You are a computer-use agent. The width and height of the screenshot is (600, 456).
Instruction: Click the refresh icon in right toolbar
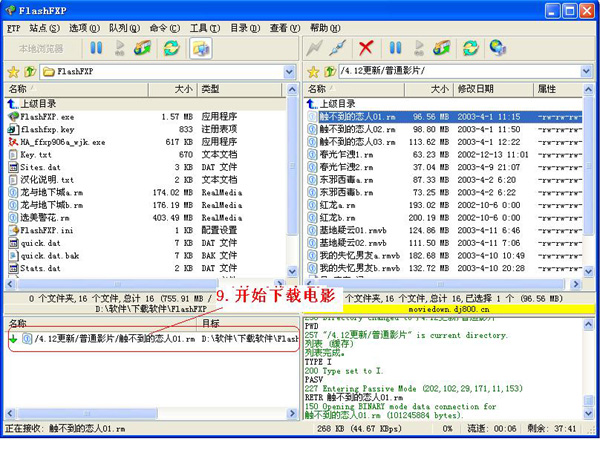tap(471, 48)
